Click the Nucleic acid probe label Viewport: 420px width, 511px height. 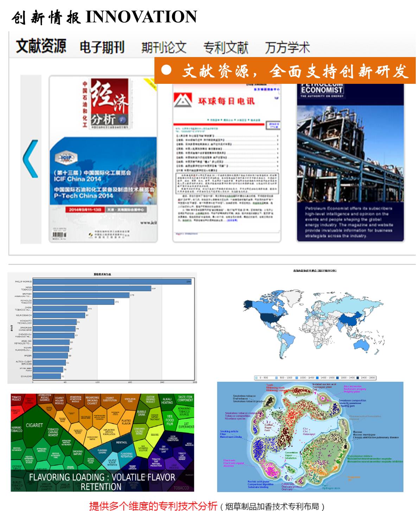tap(259, 481)
